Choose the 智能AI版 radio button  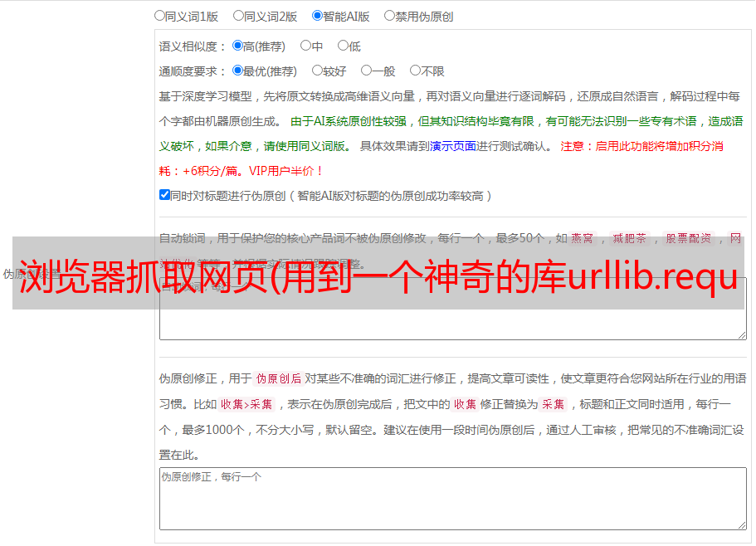coord(317,16)
